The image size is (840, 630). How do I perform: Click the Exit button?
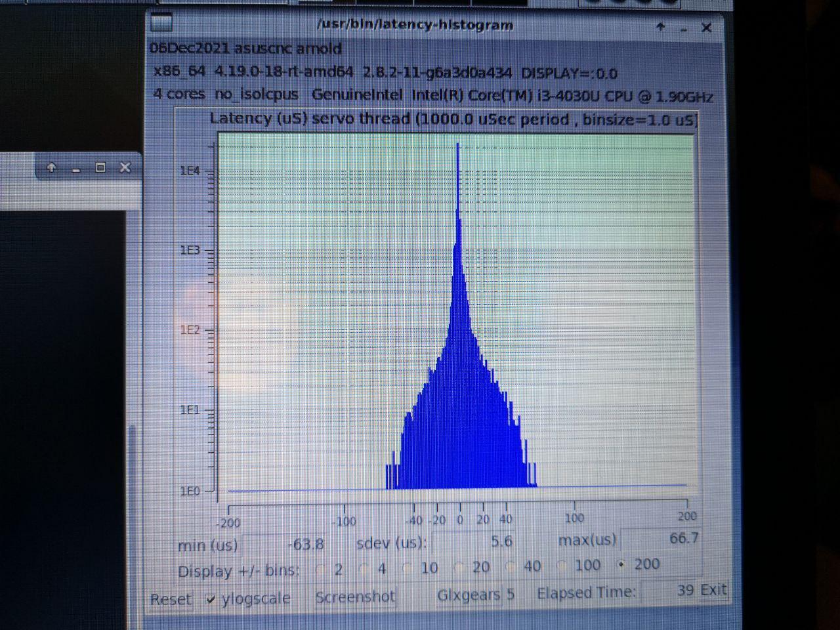(x=713, y=589)
